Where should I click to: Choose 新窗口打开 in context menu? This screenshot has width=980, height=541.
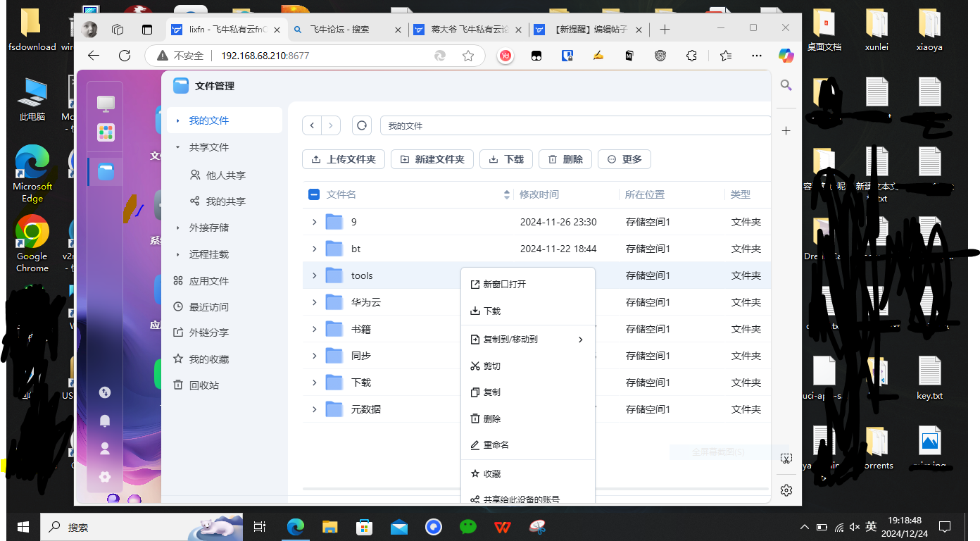click(528, 285)
